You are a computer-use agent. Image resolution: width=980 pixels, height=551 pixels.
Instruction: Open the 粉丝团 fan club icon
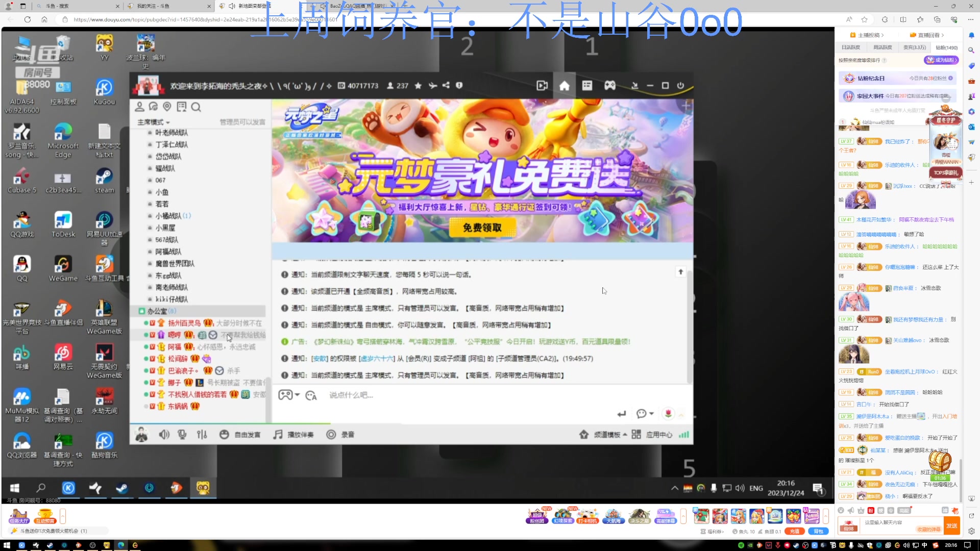[537, 516]
